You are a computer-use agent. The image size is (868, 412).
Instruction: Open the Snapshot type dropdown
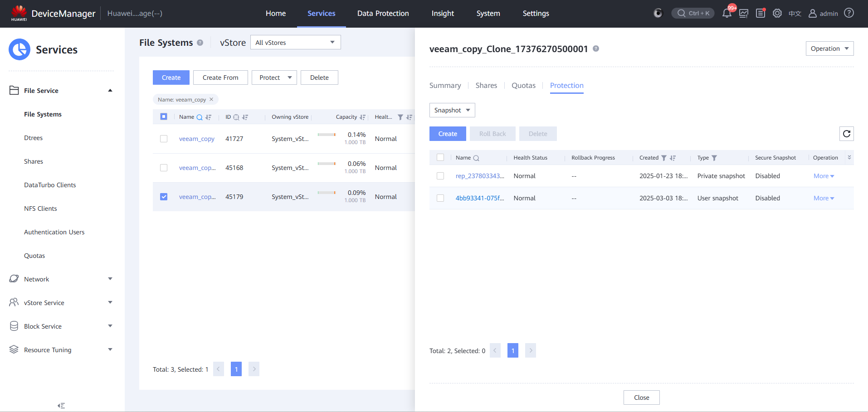pos(452,110)
